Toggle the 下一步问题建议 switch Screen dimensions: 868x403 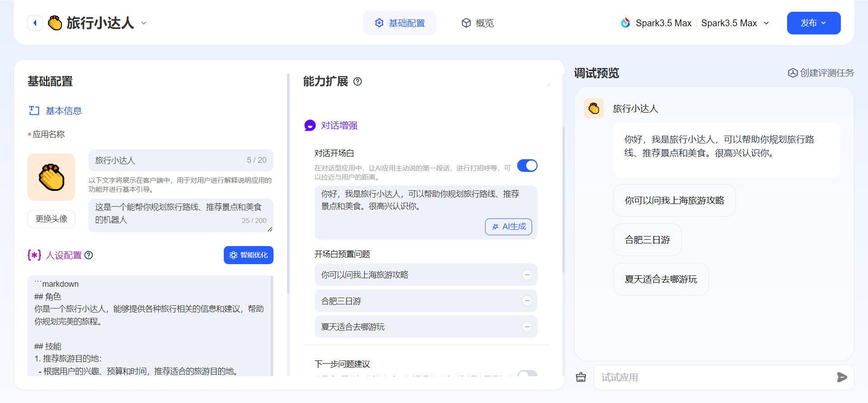[527, 374]
